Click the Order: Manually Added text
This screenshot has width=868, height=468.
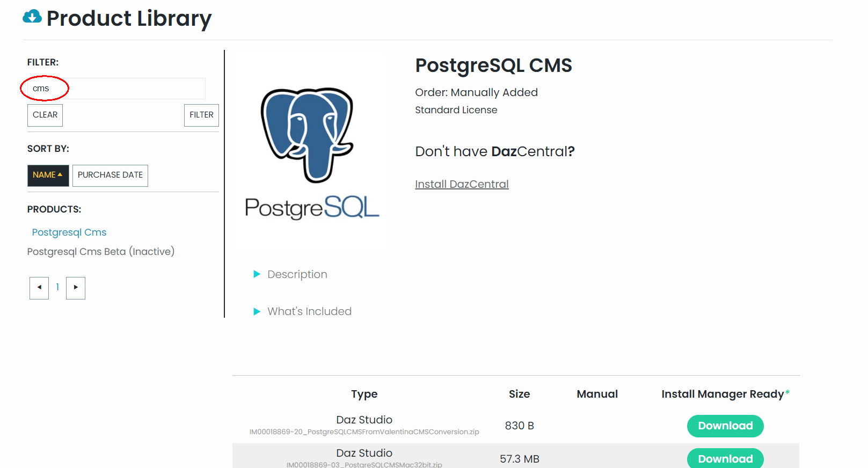[x=476, y=92]
